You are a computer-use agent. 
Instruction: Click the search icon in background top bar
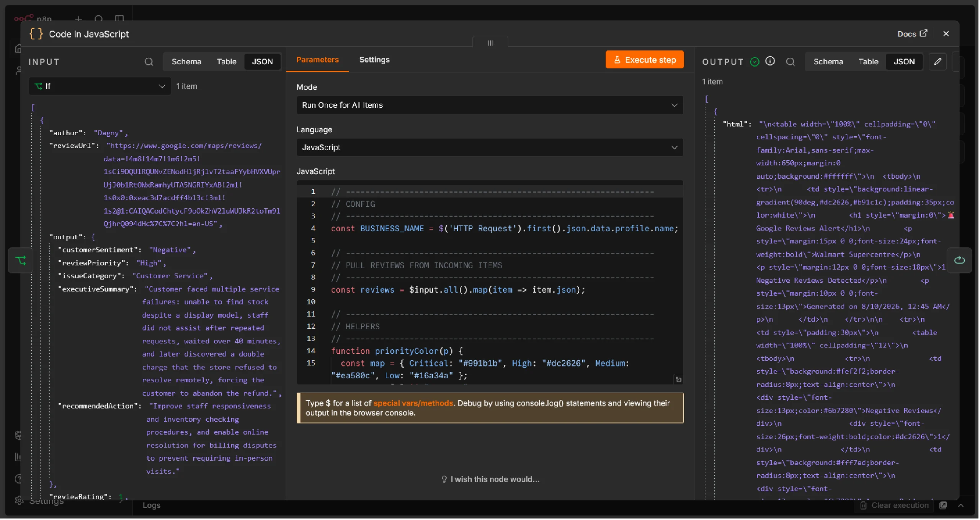coord(99,18)
